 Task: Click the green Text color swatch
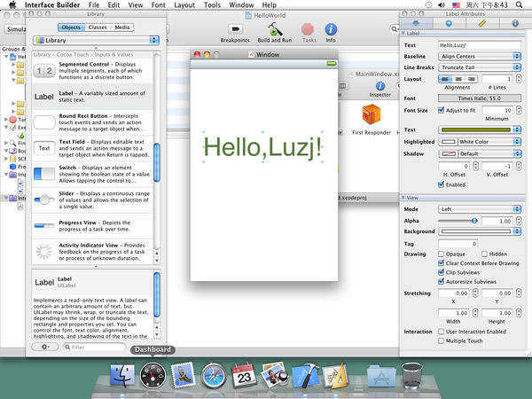pyautogui.click(x=476, y=129)
